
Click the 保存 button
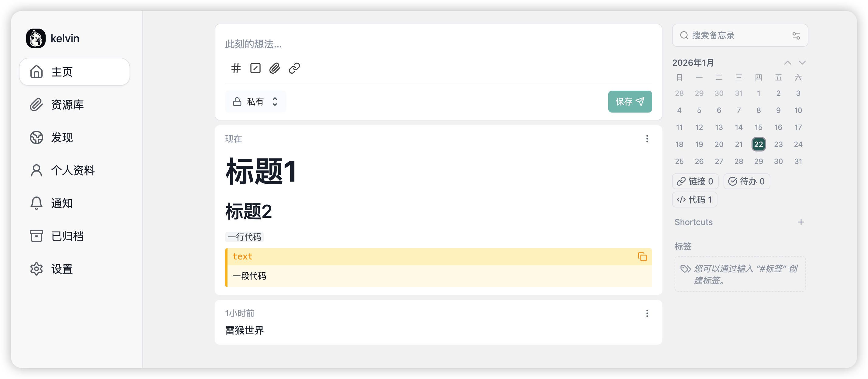(630, 101)
